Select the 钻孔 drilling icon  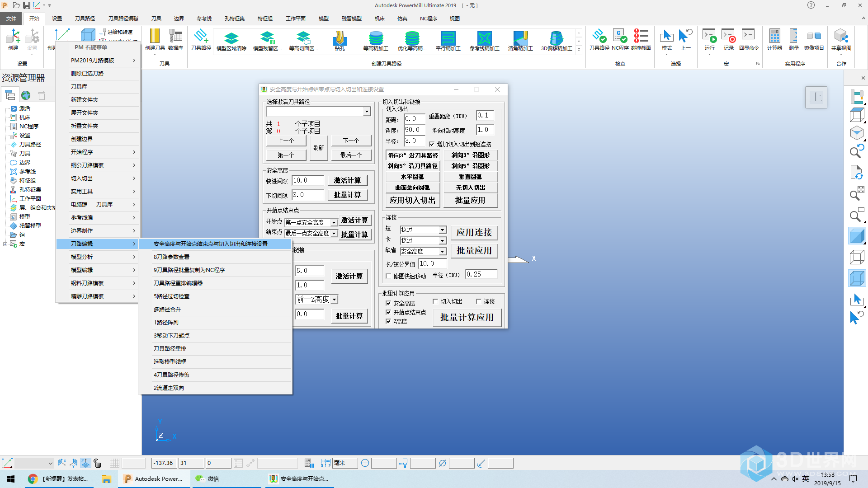coord(340,41)
